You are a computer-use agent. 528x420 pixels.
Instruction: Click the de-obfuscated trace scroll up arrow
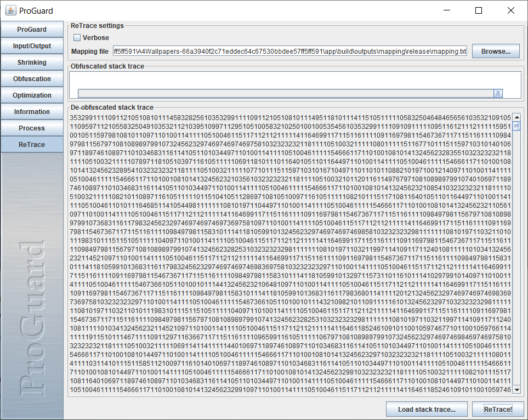(x=516, y=117)
